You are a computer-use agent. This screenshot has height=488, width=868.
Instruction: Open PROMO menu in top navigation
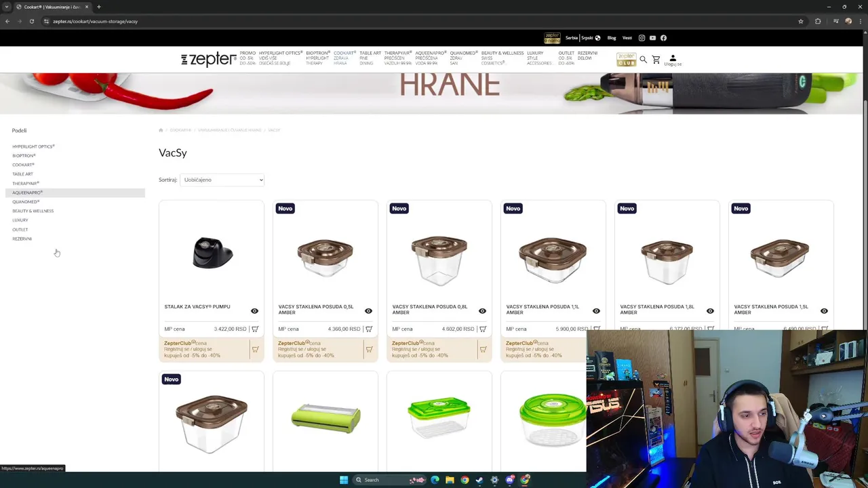[x=248, y=58]
